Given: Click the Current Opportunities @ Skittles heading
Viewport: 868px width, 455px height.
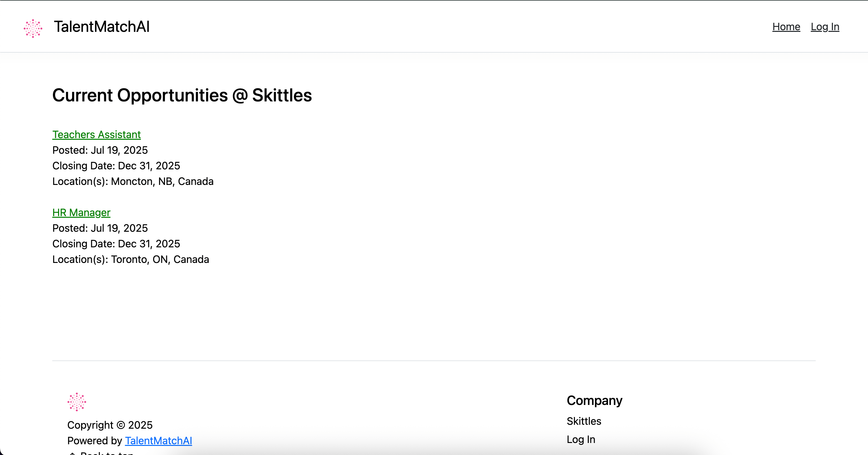Looking at the screenshot, I should tap(182, 96).
